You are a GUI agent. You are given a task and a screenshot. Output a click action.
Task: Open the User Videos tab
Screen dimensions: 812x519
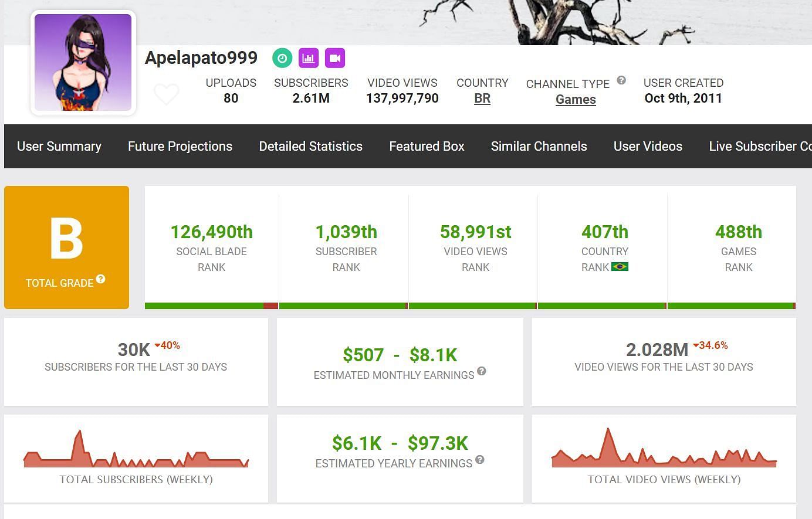pos(648,146)
